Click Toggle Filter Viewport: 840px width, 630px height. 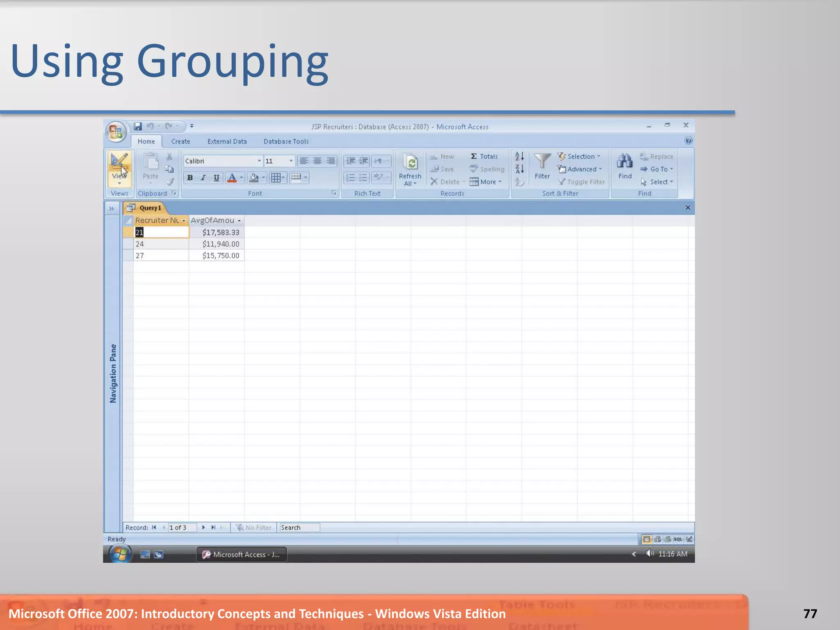[581, 182]
